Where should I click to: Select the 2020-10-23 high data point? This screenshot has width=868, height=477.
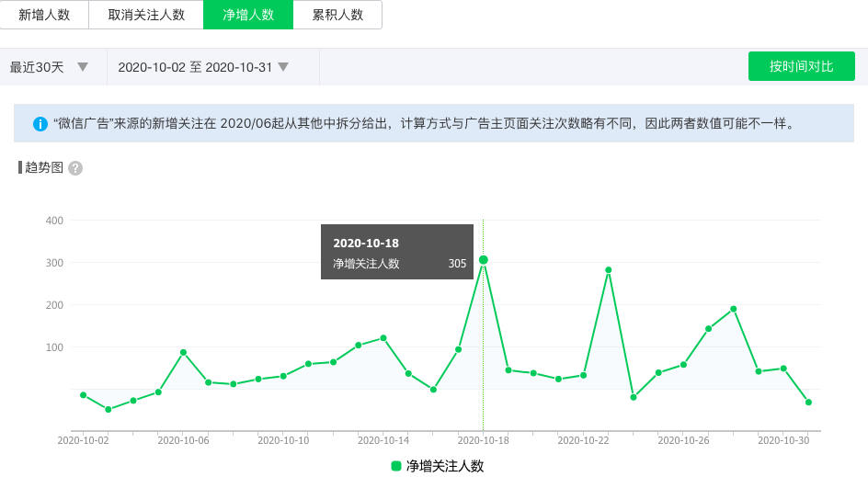pos(609,270)
